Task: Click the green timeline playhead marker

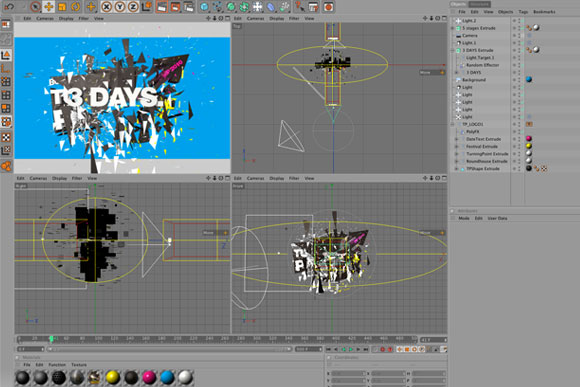Action: click(x=51, y=339)
